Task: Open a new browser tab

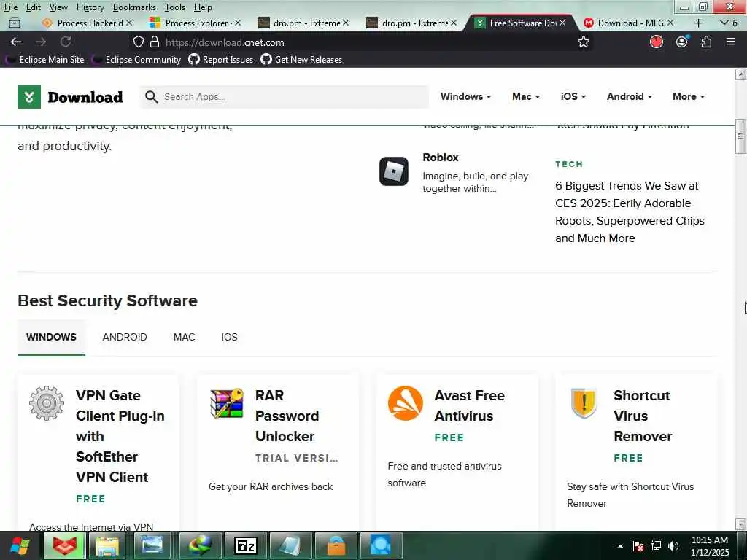Action: 698,23
